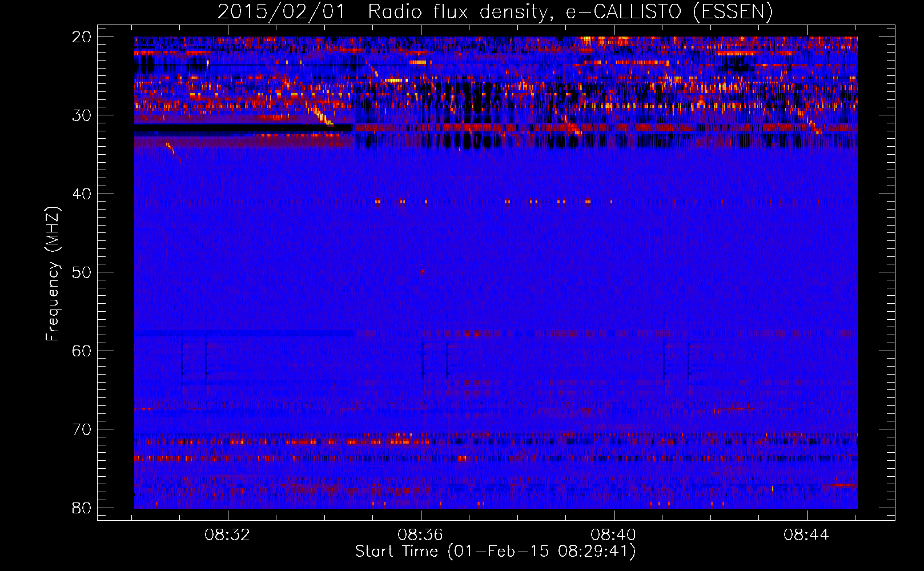Click the 70 frequency tick label

82,429
